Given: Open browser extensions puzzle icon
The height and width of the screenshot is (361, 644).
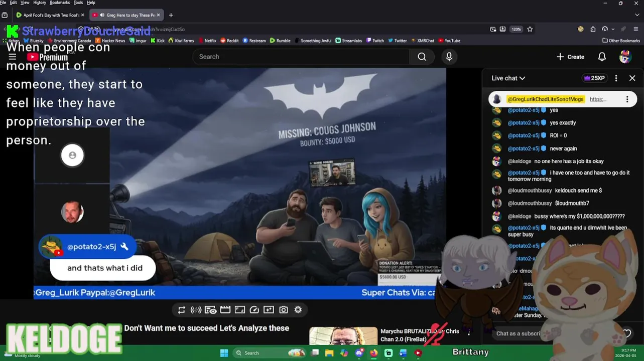Looking at the screenshot, I should (x=593, y=29).
